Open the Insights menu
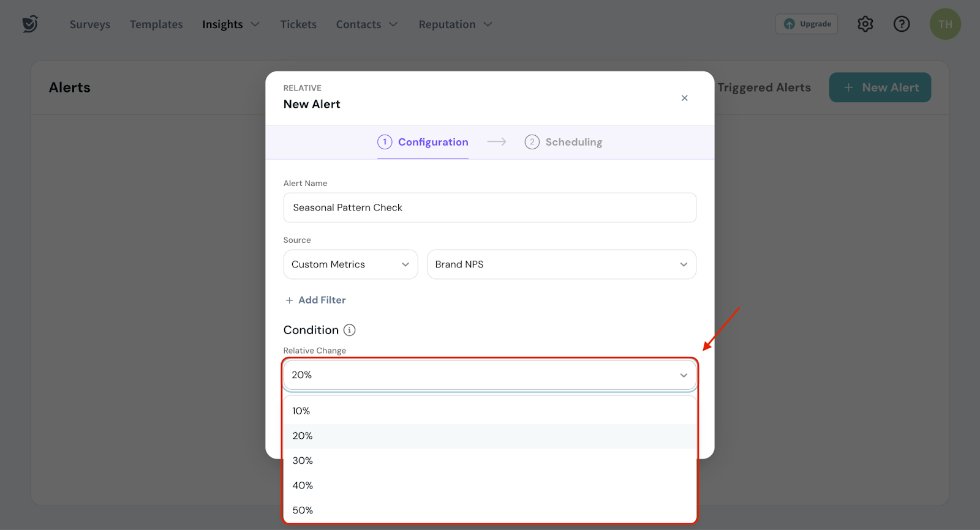Viewport: 980px width, 530px height. click(230, 24)
